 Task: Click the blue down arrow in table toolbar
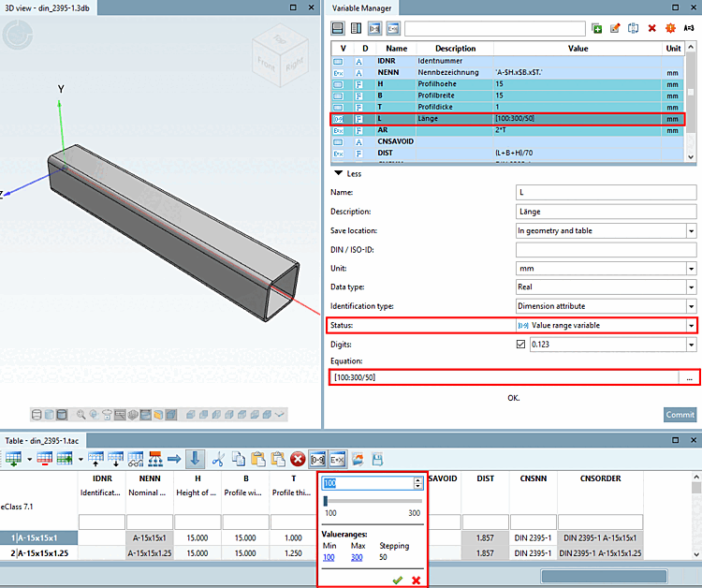(195, 459)
